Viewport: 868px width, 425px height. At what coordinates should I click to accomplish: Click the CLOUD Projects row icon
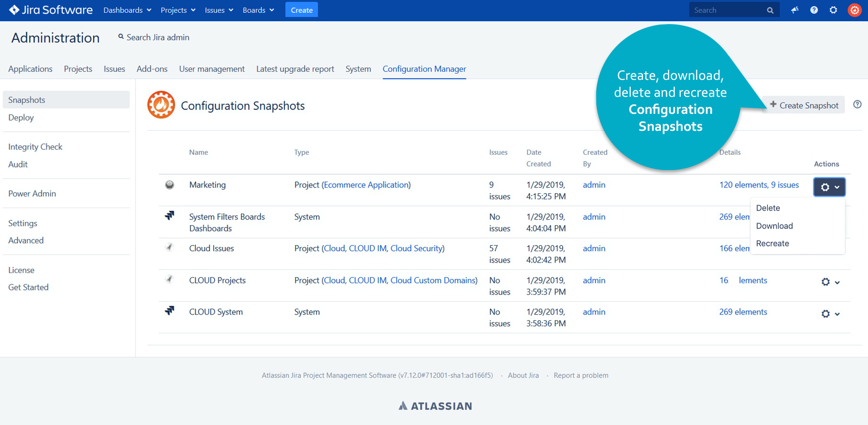[x=170, y=279]
